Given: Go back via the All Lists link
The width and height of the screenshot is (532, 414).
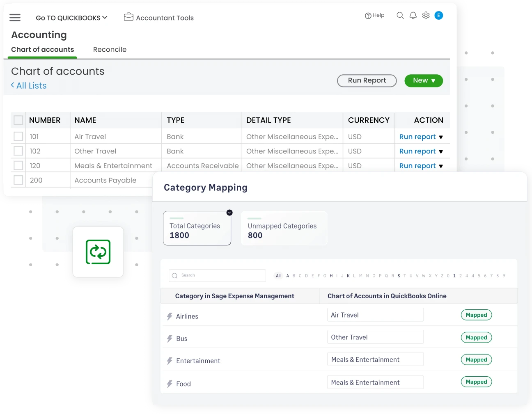Looking at the screenshot, I should click(28, 85).
